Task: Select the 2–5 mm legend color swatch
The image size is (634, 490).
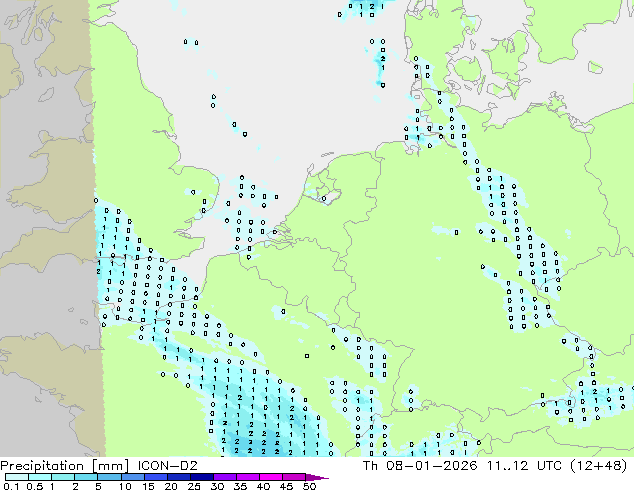Action: 86,477
